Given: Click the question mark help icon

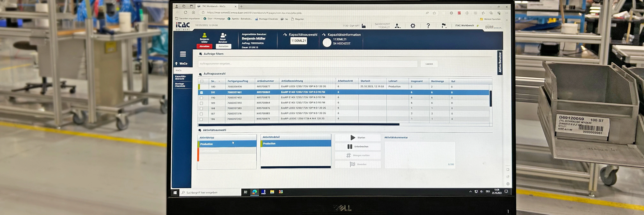Looking at the screenshot, I should click(x=428, y=26).
